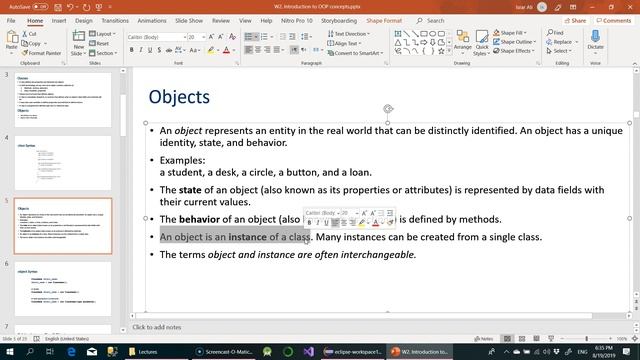Open the Font name combo box
Screen dimensions: 640x360
pyautogui.click(x=157, y=37)
